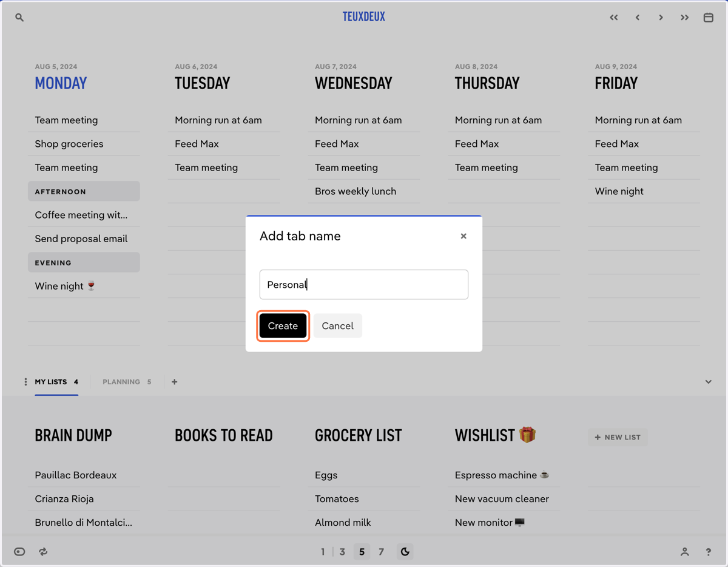The width and height of the screenshot is (728, 567).
Task: Close the Add tab name dialog
Action: (463, 236)
